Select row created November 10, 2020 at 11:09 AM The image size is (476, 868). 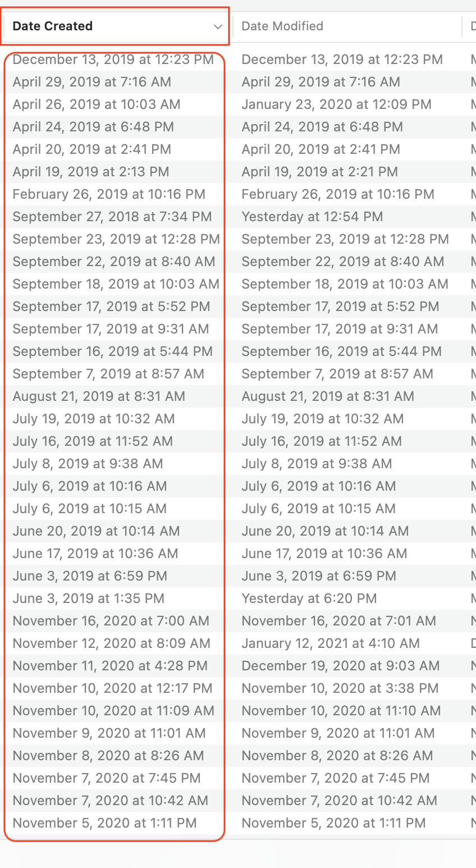[113, 711]
